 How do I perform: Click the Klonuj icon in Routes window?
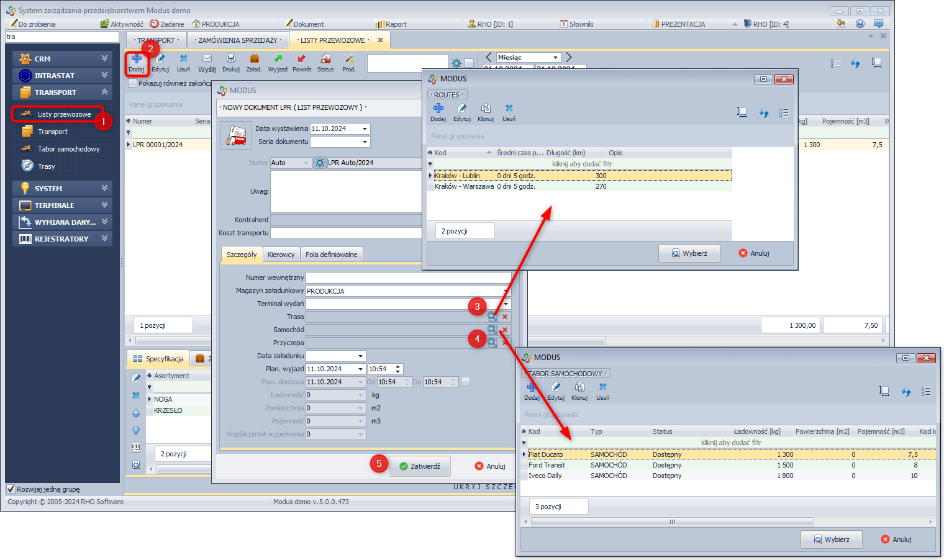click(x=486, y=109)
